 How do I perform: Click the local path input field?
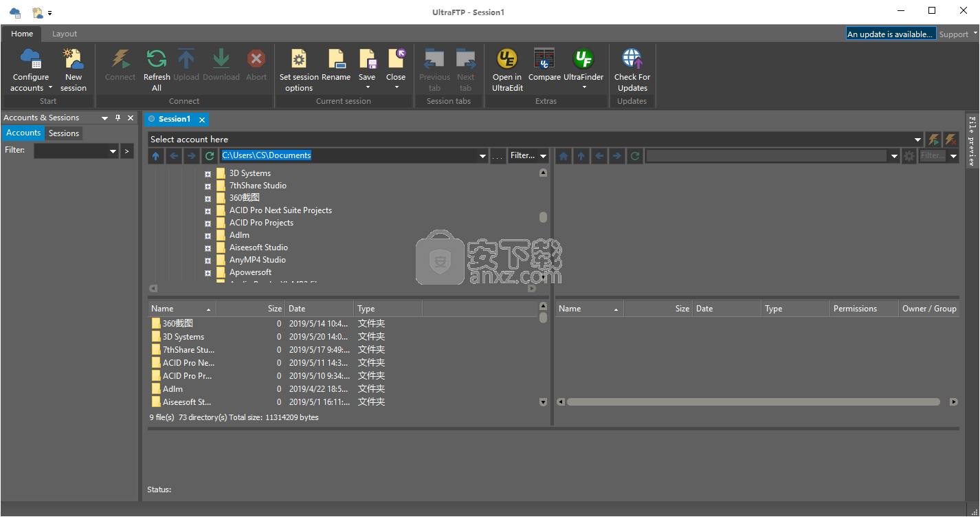pos(348,156)
